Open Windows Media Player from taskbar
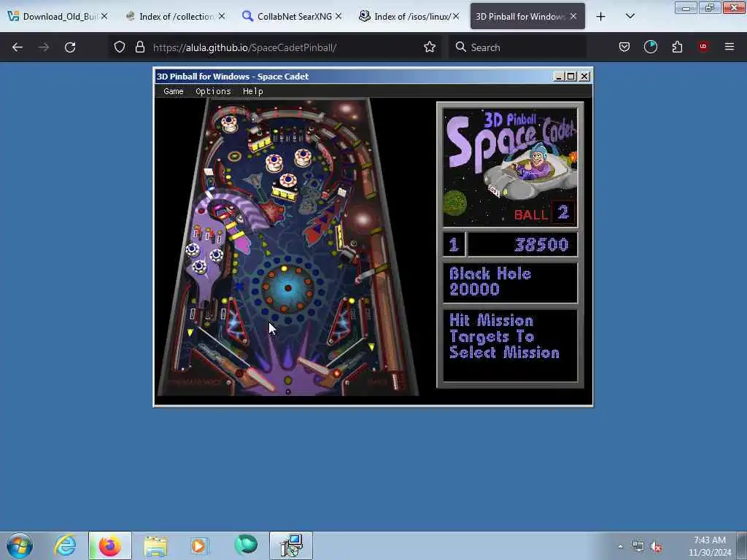 point(199,545)
